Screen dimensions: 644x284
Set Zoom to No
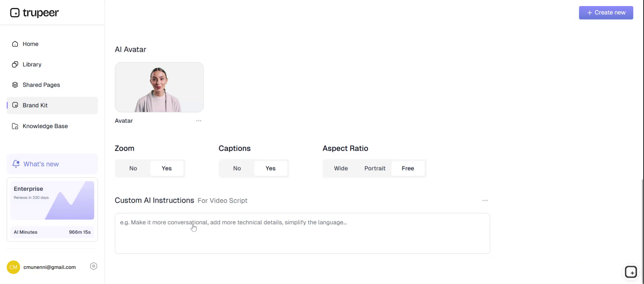tap(133, 169)
